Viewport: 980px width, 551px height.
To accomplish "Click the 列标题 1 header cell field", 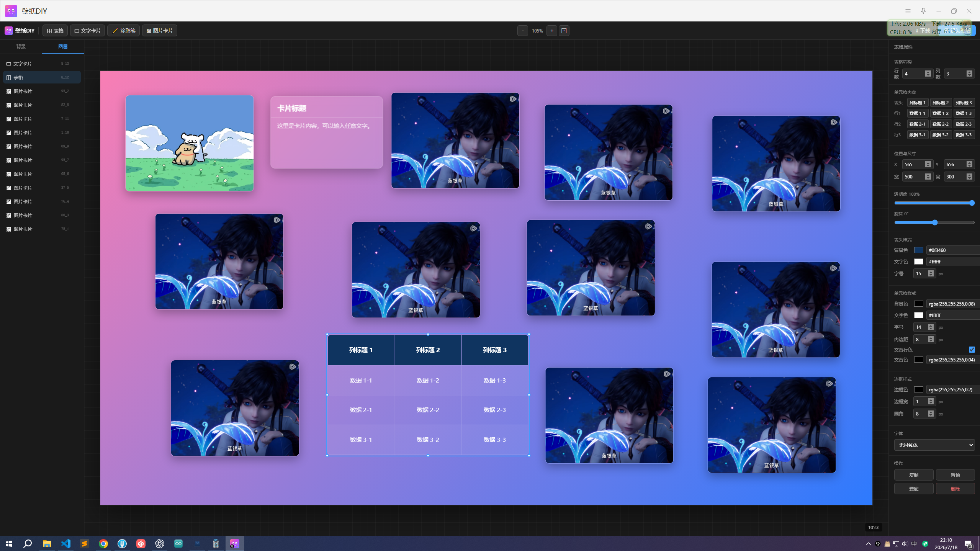I will (x=918, y=103).
